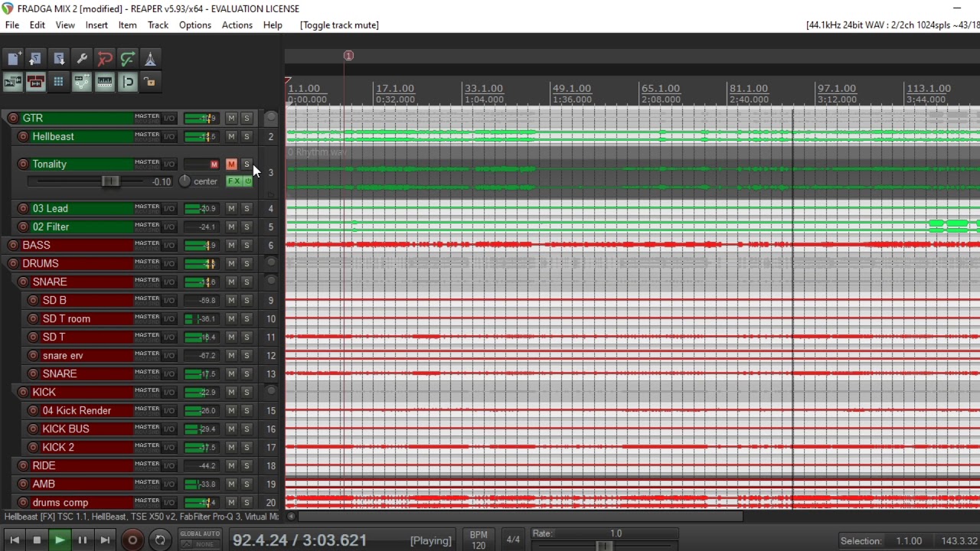Click the BPM 120 tempo field
Viewport: 980px width, 551px height.
(479, 540)
